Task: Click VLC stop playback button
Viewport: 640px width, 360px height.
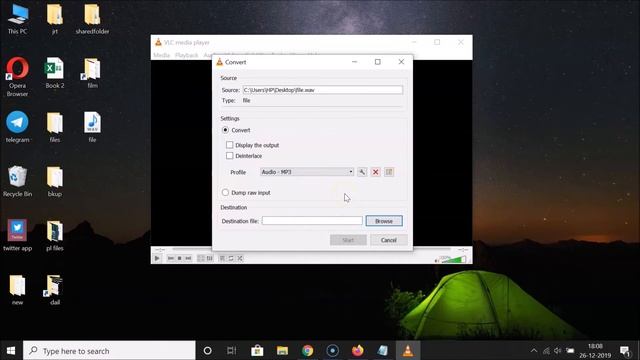Action: tap(179, 258)
